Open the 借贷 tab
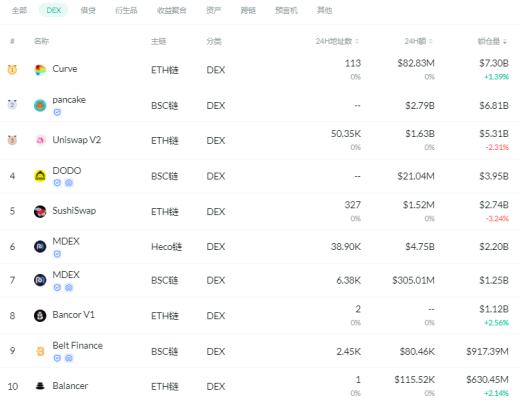The height and width of the screenshot is (400, 520). pos(88,10)
